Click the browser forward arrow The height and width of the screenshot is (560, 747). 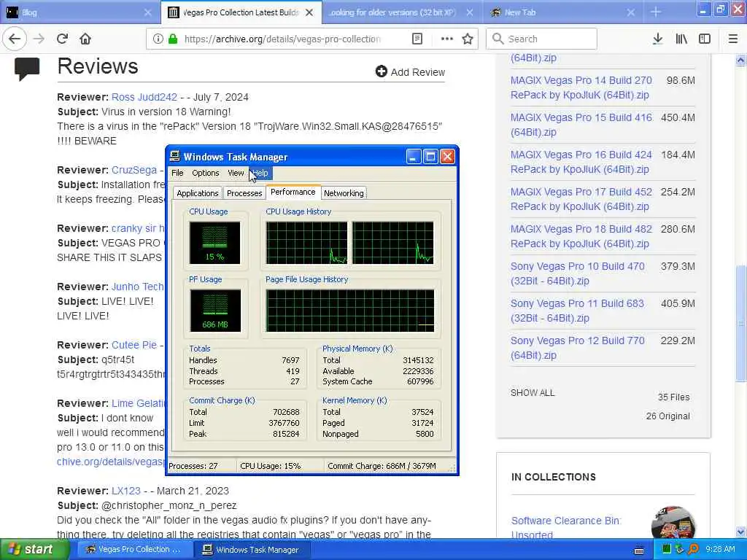click(39, 39)
